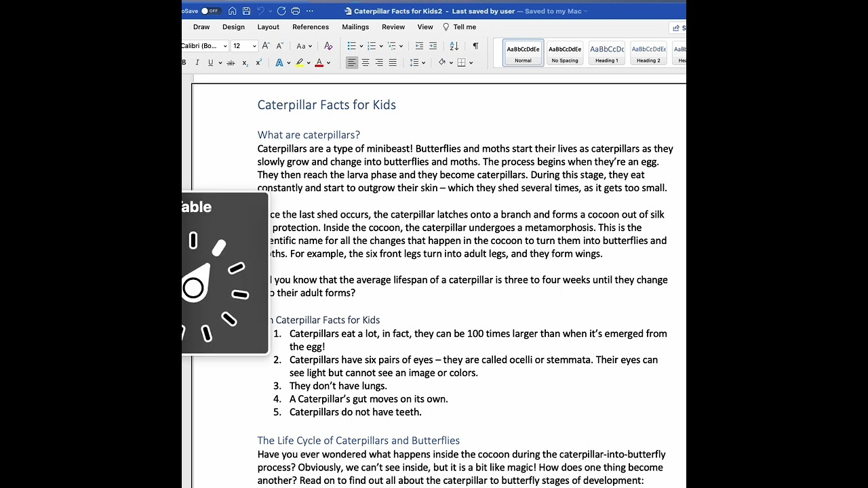Apply red font color
Screen dimensions: 868x488
pos(319,63)
